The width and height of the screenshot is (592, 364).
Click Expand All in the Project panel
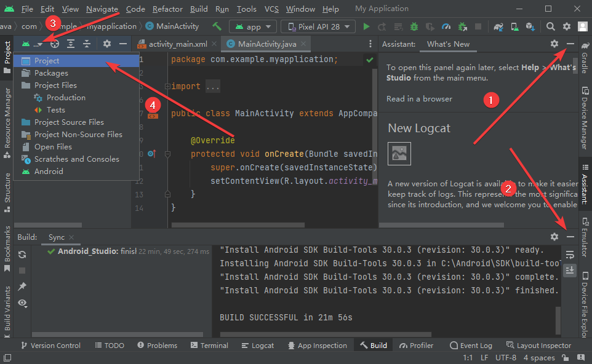pyautogui.click(x=71, y=44)
